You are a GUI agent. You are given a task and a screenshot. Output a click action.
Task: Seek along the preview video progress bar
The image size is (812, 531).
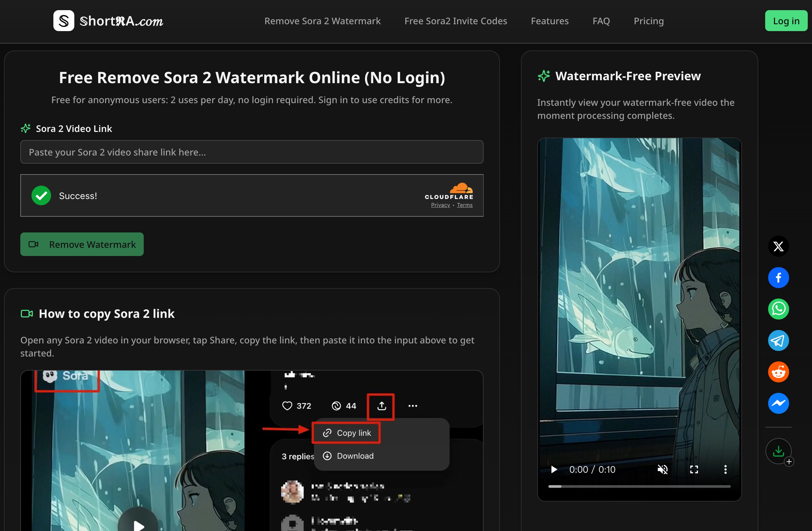[x=639, y=486]
